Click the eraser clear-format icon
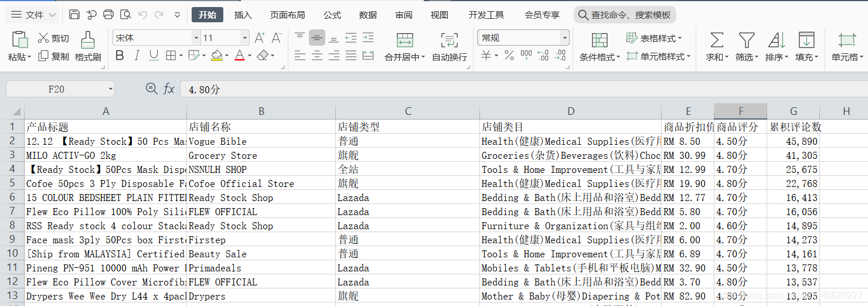 (263, 56)
